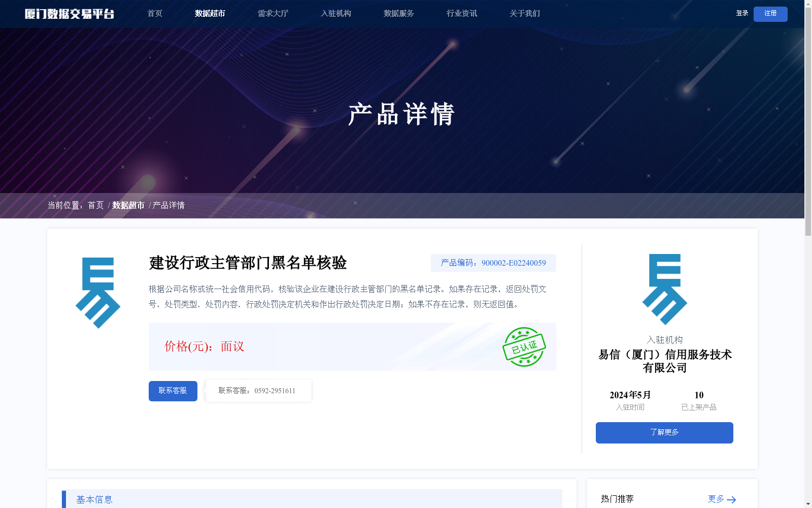Open the 更多 link in 热门推荐

pyautogui.click(x=716, y=499)
